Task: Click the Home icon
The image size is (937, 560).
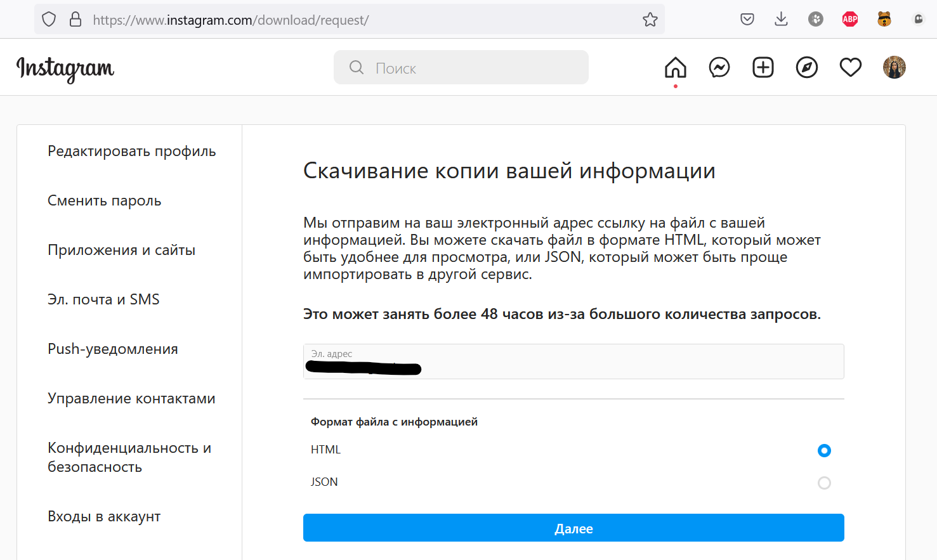Action: [675, 67]
